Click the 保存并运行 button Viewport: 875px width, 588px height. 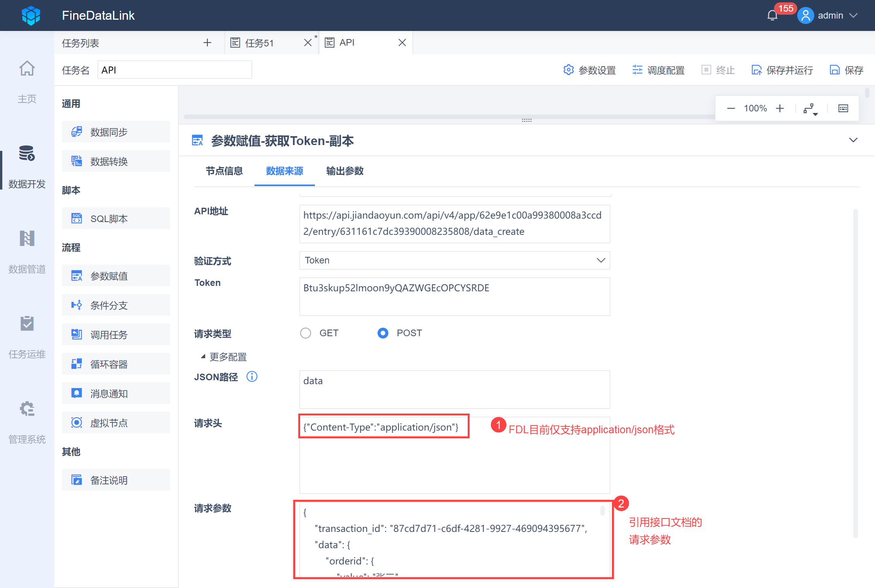click(x=782, y=70)
